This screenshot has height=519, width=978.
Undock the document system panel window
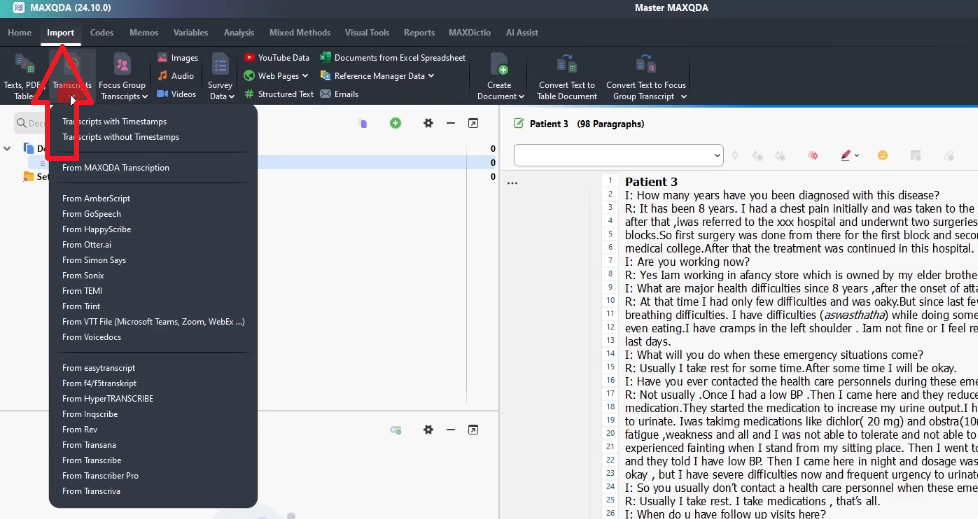coord(473,123)
